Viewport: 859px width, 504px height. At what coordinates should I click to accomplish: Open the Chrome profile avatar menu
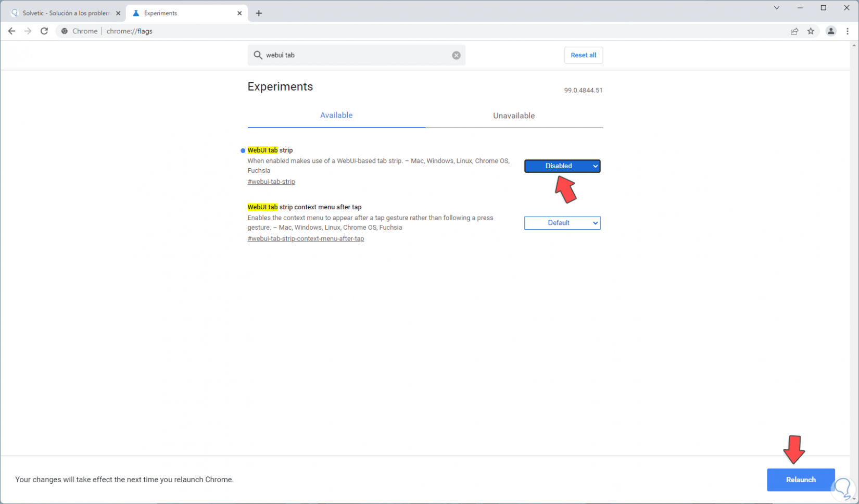tap(831, 31)
